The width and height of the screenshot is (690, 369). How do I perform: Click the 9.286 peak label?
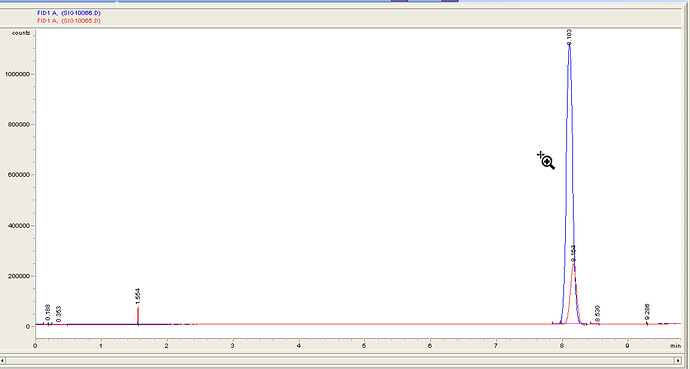pos(647,312)
